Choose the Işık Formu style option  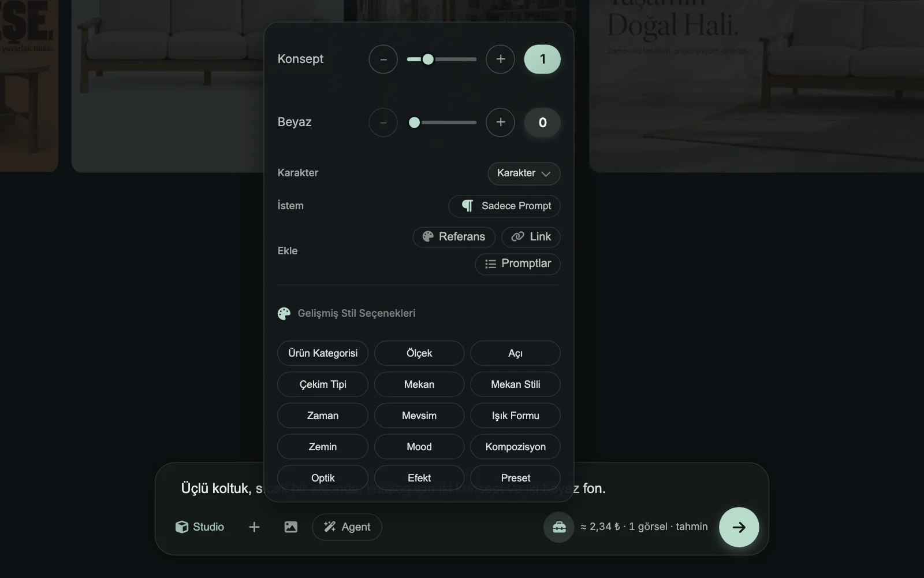(516, 416)
